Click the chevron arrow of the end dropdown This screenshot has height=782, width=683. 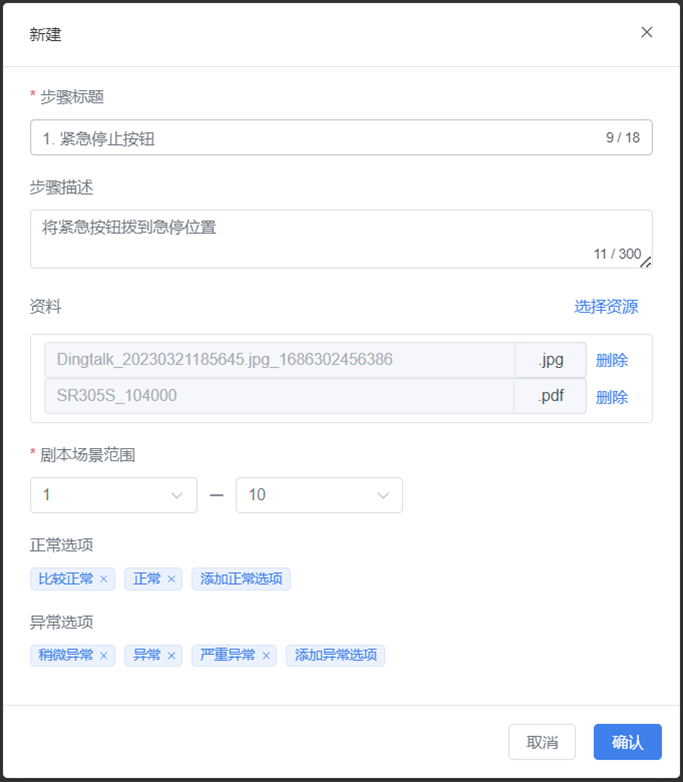(x=383, y=495)
